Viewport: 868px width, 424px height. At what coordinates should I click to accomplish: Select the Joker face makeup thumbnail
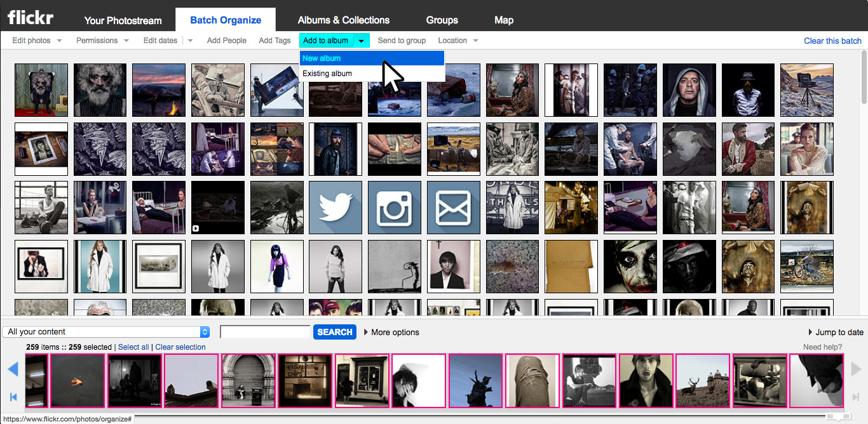click(x=630, y=267)
